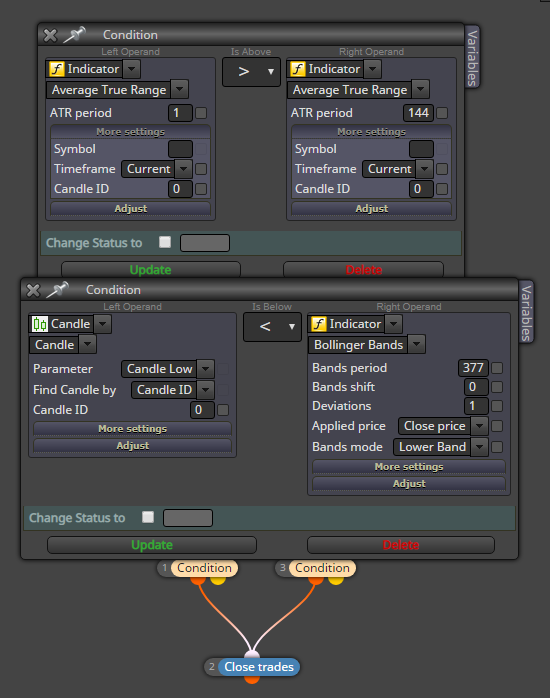This screenshot has width=550, height=698.
Task: Open Bollinger Bands indicator dropdown
Action: [416, 345]
